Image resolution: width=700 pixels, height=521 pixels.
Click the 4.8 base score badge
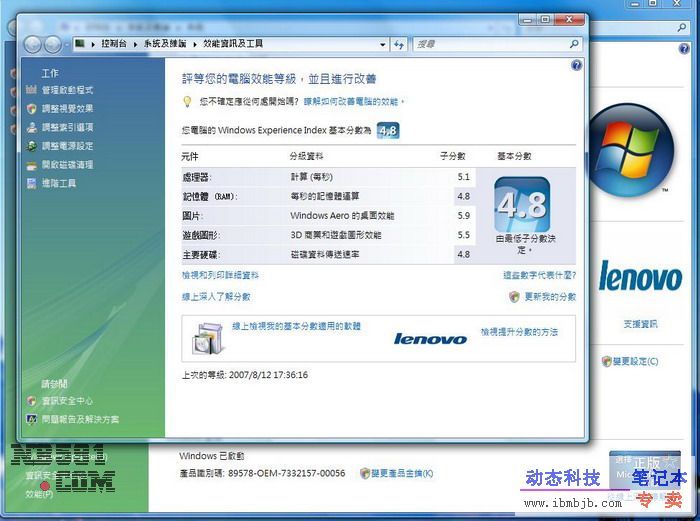(521, 206)
